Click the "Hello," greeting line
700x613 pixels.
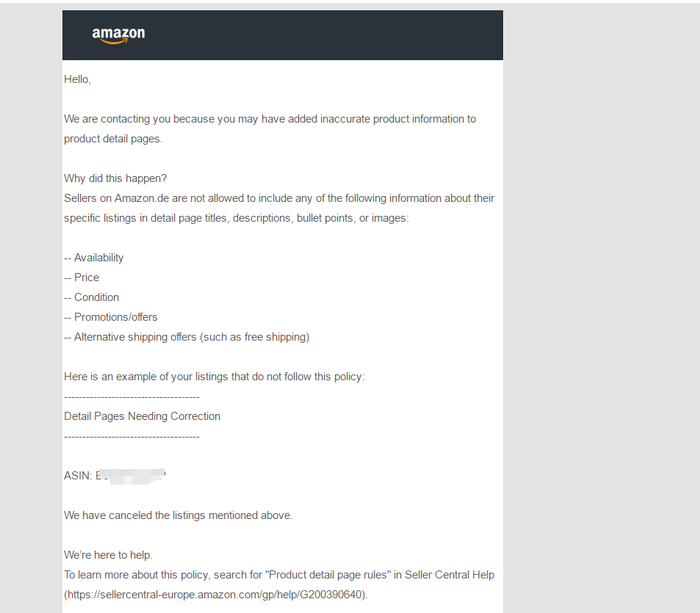tap(77, 79)
